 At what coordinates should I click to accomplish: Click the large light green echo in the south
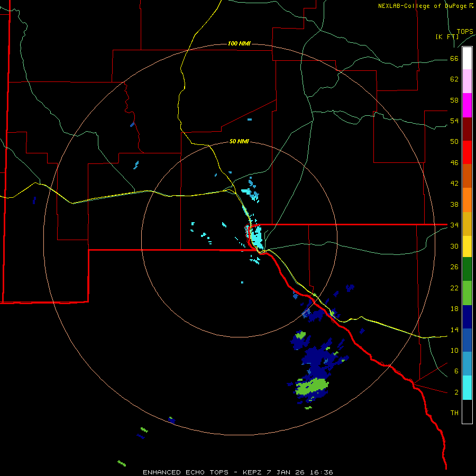pos(312,387)
